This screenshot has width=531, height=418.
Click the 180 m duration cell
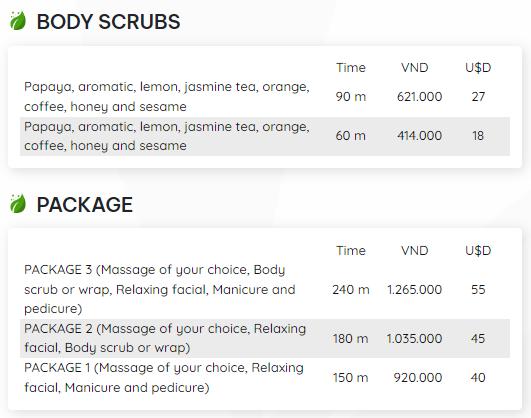(x=351, y=338)
